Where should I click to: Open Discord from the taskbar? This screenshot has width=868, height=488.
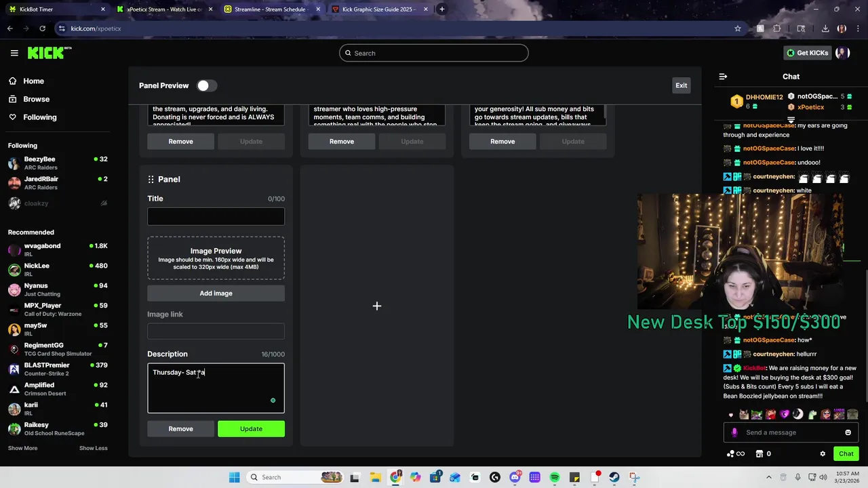pos(515,477)
